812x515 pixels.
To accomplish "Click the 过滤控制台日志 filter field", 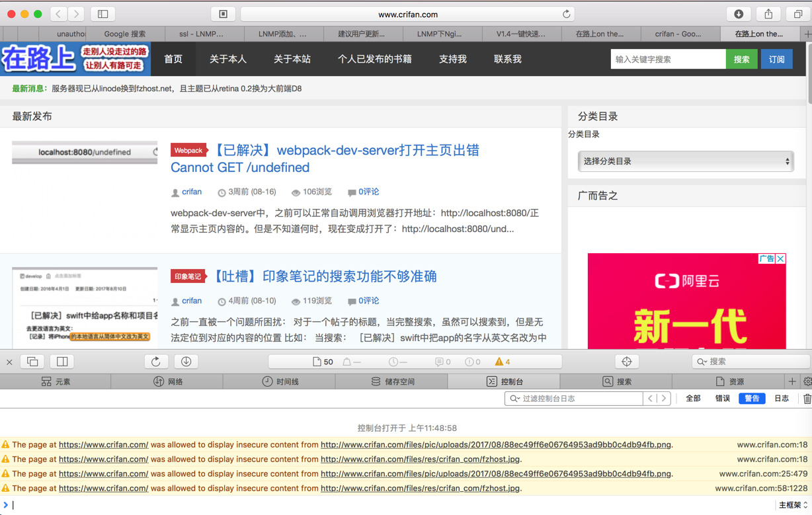I will 574,399.
